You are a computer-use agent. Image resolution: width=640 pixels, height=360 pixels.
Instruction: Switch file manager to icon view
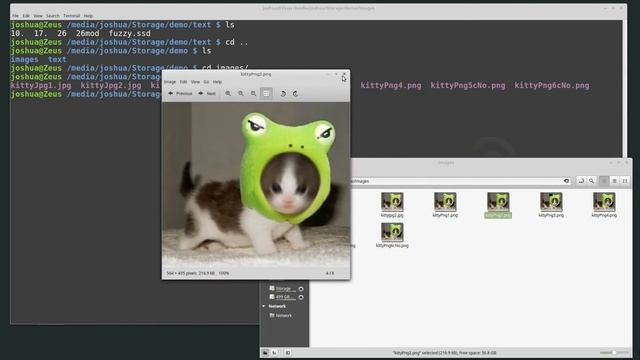[x=604, y=181]
